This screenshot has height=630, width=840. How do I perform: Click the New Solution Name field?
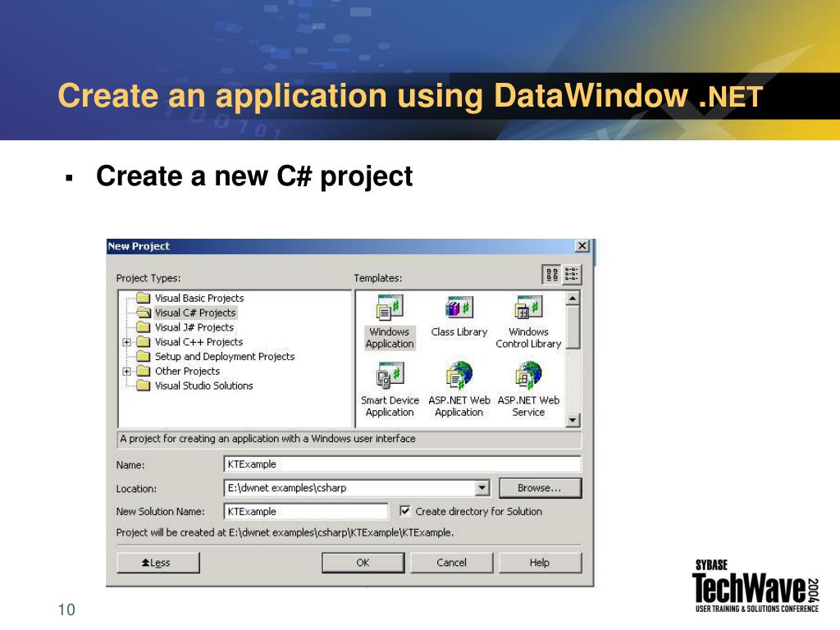coord(306,512)
